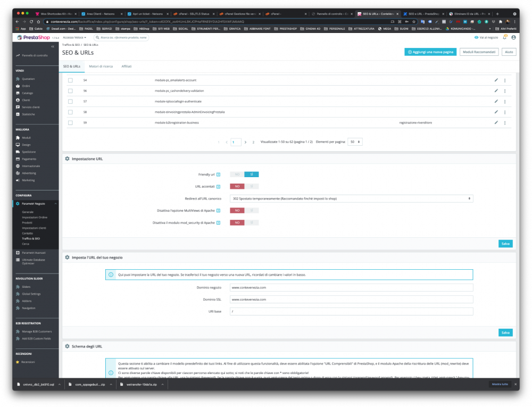This screenshot has width=532, height=407.
Task: Go to next results page arrow
Action: tap(245, 142)
